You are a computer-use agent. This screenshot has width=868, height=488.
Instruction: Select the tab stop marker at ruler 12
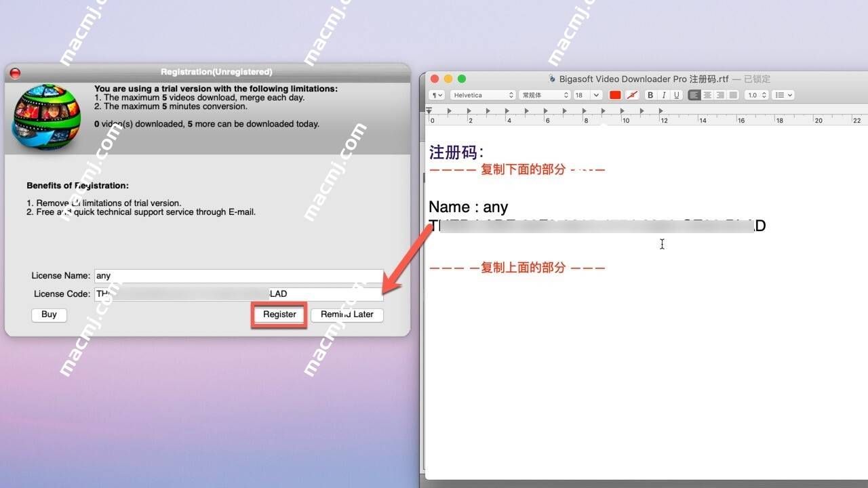[661, 110]
